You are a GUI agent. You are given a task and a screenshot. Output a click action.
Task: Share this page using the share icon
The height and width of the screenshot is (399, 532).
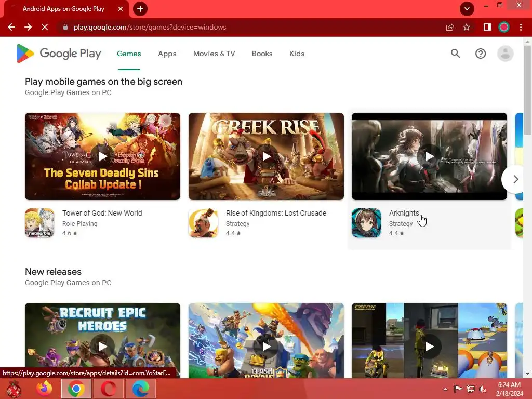click(450, 27)
